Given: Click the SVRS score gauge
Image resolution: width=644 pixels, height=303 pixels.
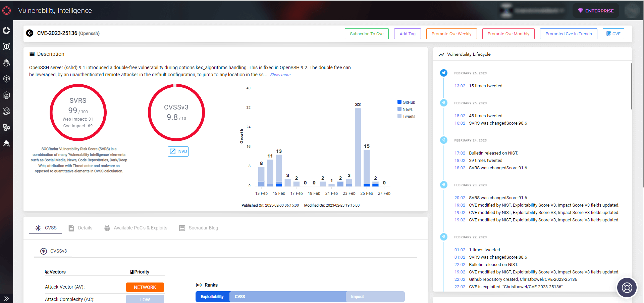Looking at the screenshot, I should 78,113.
